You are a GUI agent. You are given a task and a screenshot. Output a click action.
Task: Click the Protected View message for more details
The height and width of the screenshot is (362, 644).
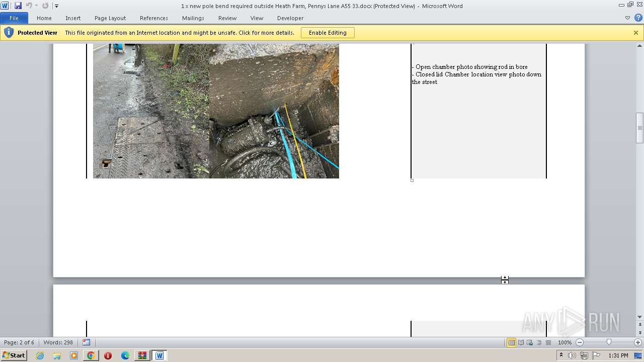[x=180, y=33]
